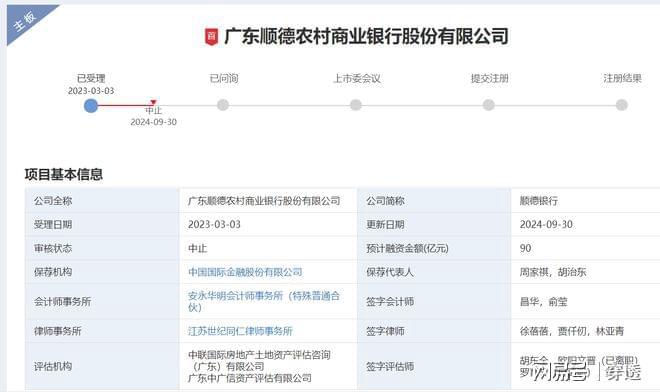Click the 保荐代表人 names 周家祺，胡治东

tap(553, 272)
